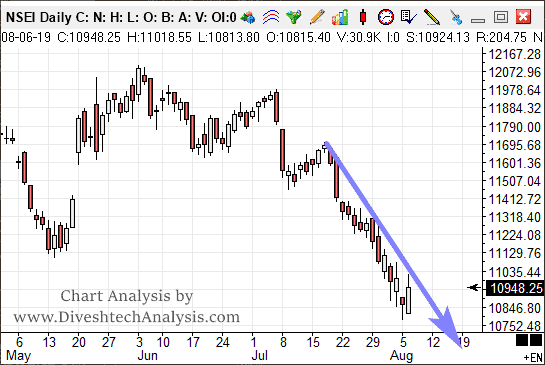Click the current price label 10948.25

[x=515, y=288]
